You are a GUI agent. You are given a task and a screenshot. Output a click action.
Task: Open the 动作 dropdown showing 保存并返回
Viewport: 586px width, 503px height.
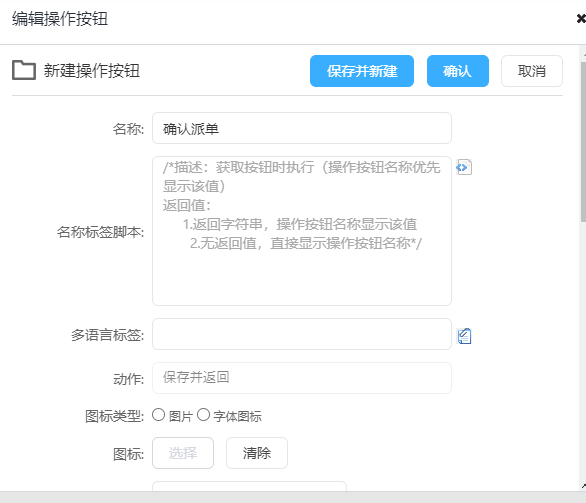pos(302,378)
